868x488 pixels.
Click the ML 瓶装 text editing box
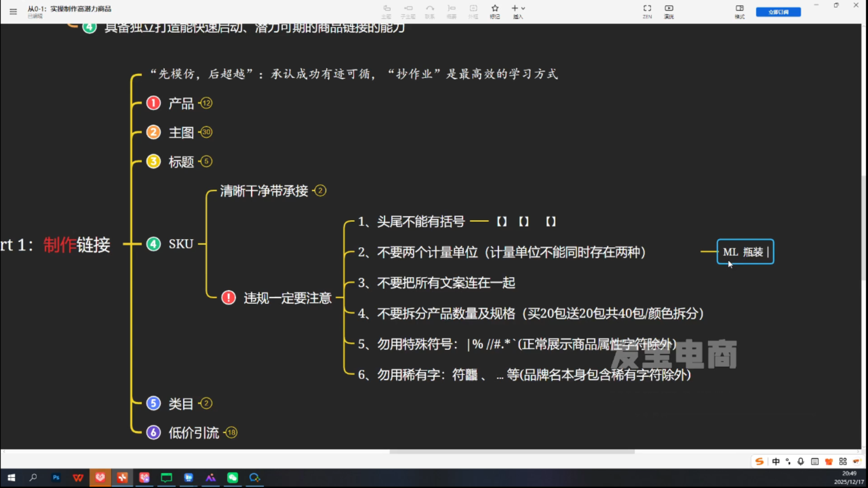(745, 252)
